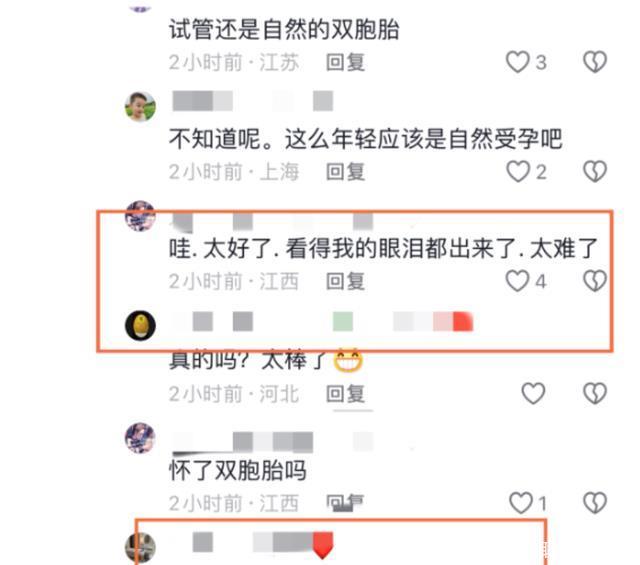The height and width of the screenshot is (565, 640).
Task: Dislike the 不知道呢 comment from 上海
Action: (595, 171)
